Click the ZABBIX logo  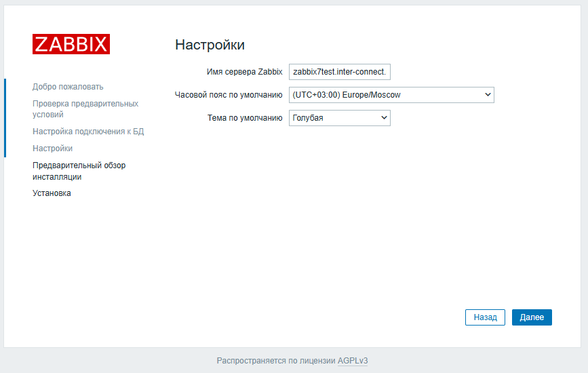point(71,44)
